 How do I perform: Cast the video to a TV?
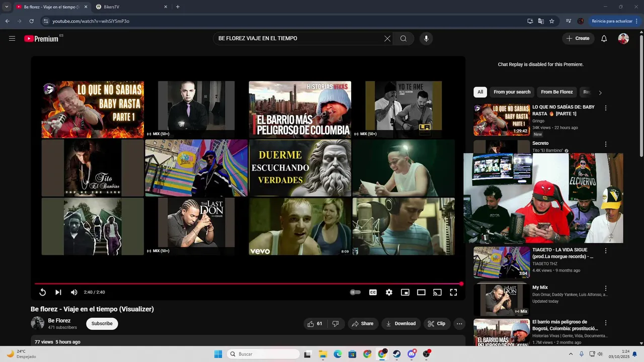point(437,292)
